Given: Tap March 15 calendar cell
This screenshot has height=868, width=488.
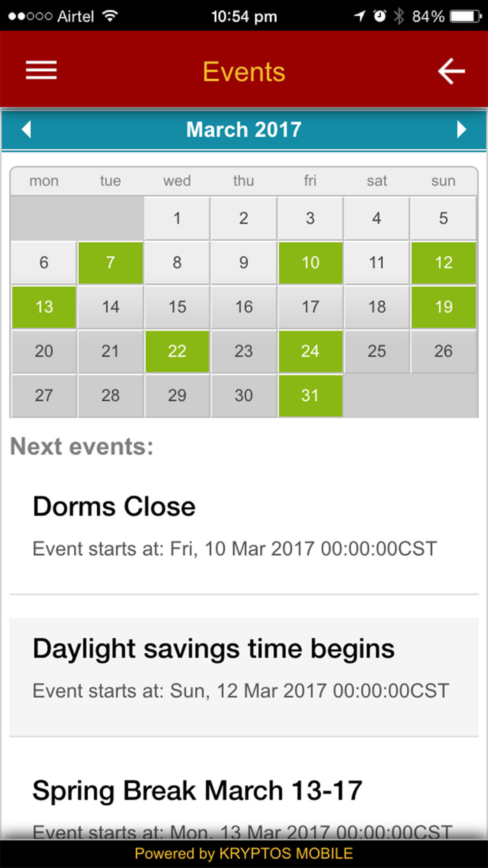Looking at the screenshot, I should click(x=177, y=307).
